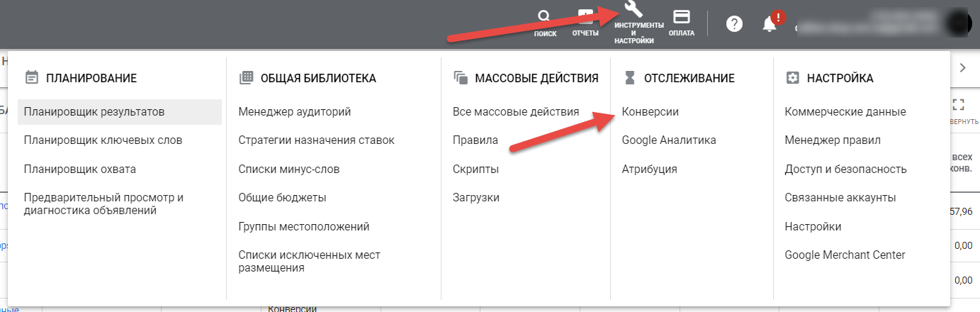The width and height of the screenshot is (980, 312).
Task: Go to Google Аналитика
Action: click(x=668, y=140)
